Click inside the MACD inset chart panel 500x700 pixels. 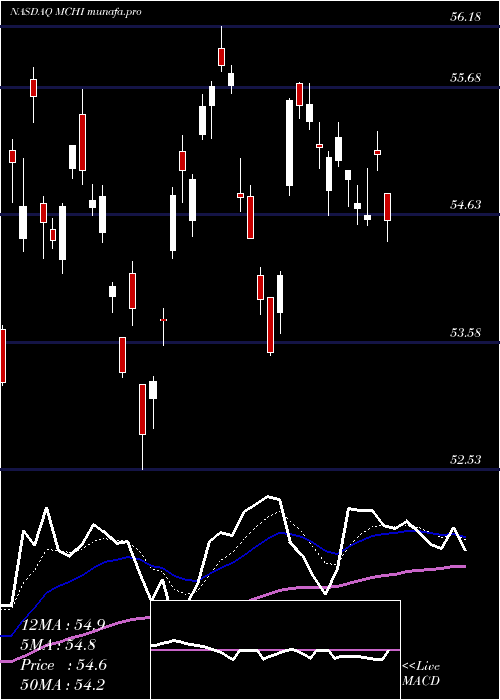(275, 650)
